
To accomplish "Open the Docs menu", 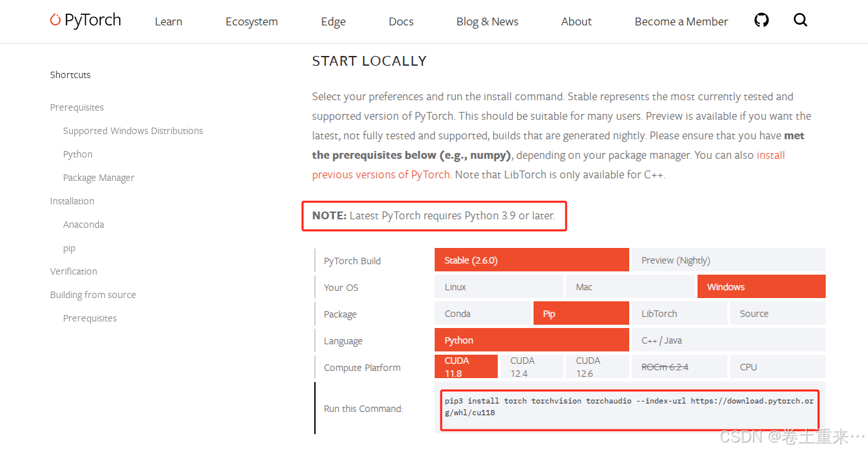I will click(x=401, y=21).
